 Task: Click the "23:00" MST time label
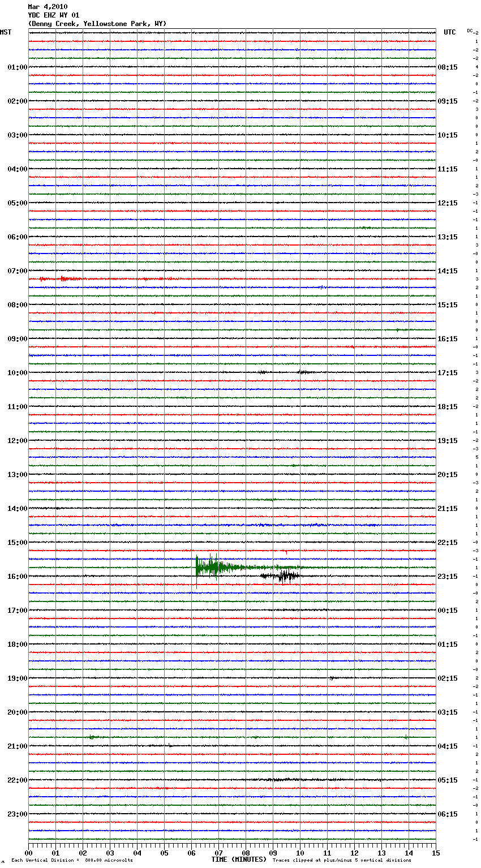(18, 814)
